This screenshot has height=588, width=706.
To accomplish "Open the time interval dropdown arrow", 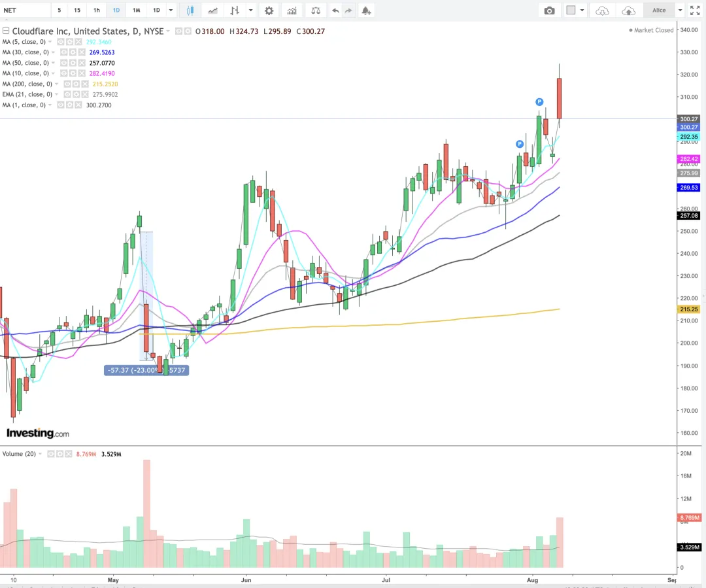I will (x=171, y=10).
